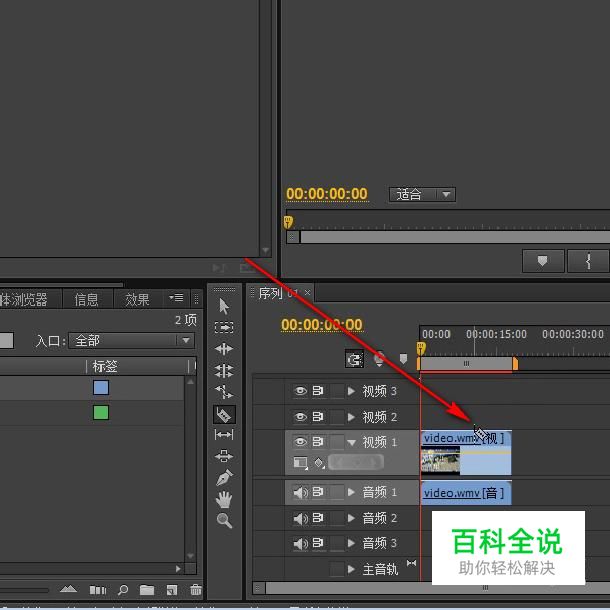Toggle eye visibility for 视频 3 track

300,391
